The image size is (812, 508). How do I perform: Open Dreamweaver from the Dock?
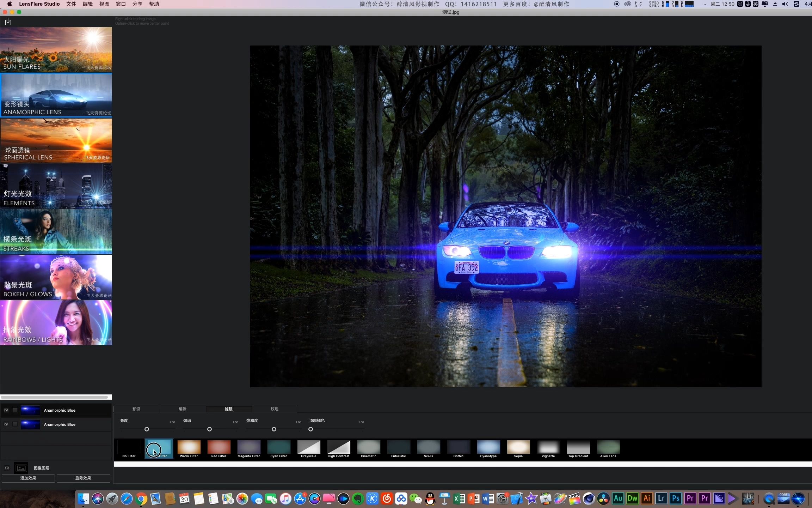632,498
